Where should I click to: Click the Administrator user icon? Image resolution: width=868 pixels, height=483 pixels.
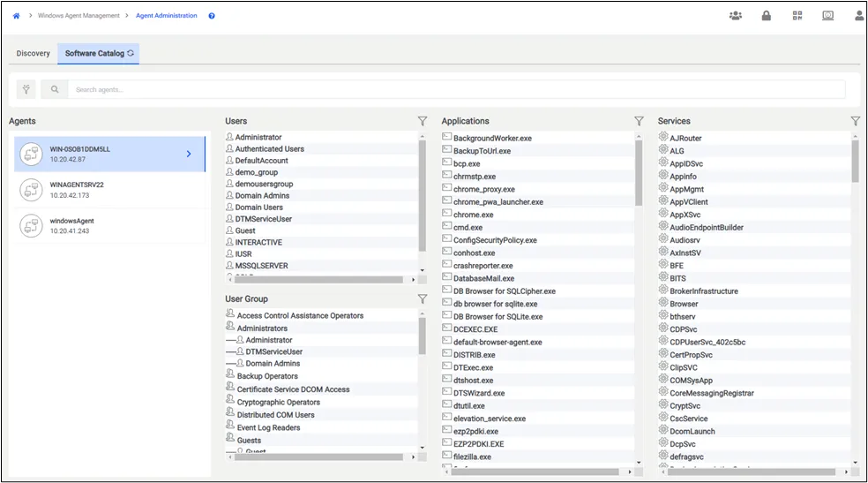(229, 136)
